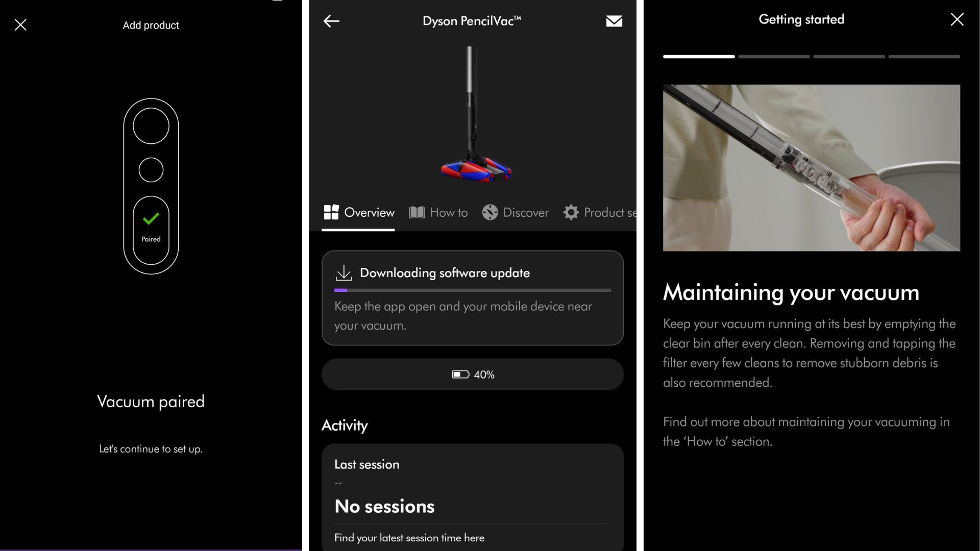
Task: Jump to the second Getting started step
Action: pyautogui.click(x=774, y=57)
